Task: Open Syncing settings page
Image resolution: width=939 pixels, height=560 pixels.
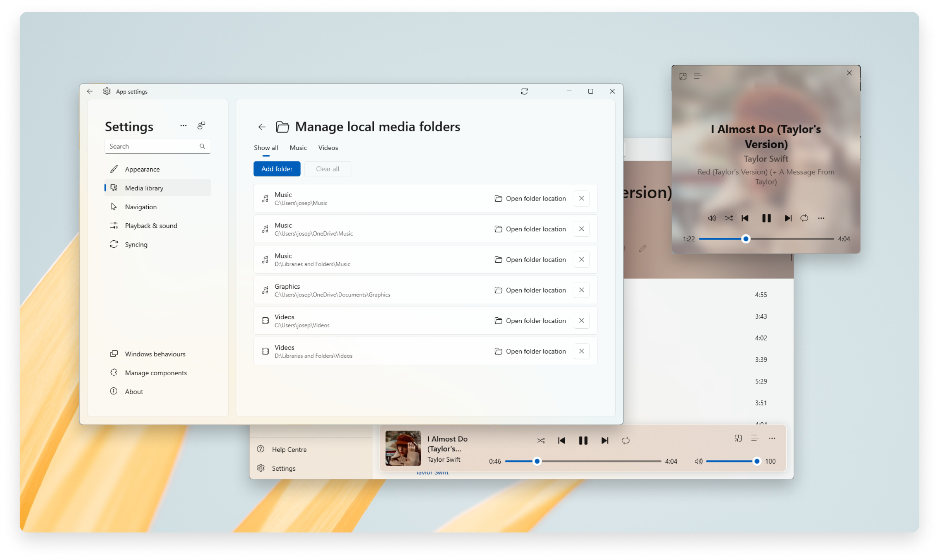Action: pyautogui.click(x=157, y=245)
